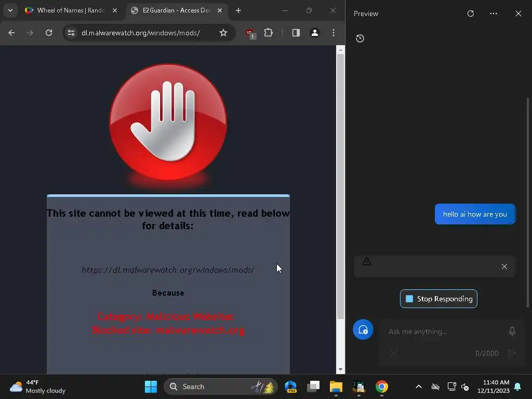
Task: Close the Wheel of Names tab
Action: (115, 10)
